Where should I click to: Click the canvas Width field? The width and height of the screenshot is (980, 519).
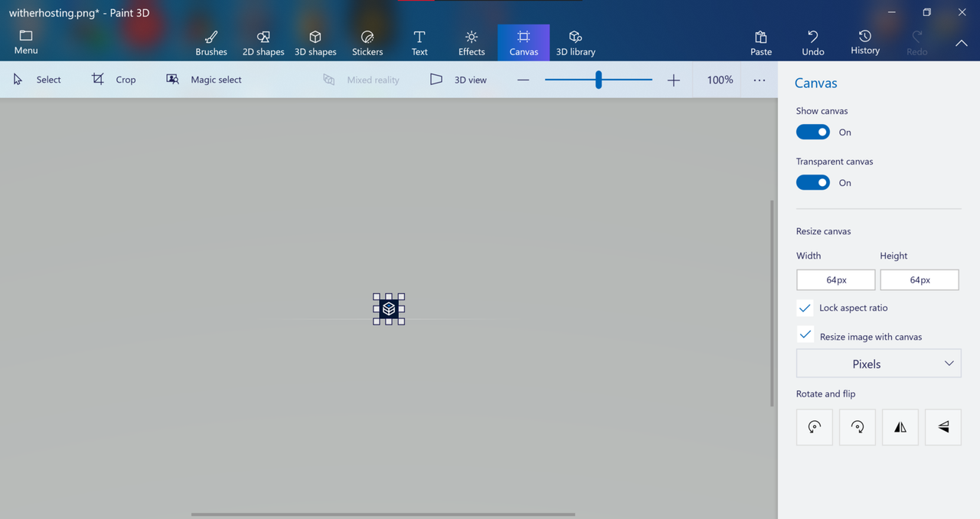pos(836,280)
